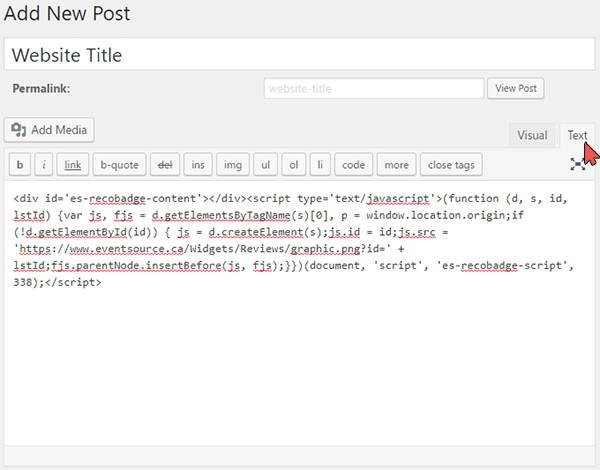Image resolution: width=600 pixels, height=470 pixels.
Task: Insert the more tag button
Action: click(396, 165)
